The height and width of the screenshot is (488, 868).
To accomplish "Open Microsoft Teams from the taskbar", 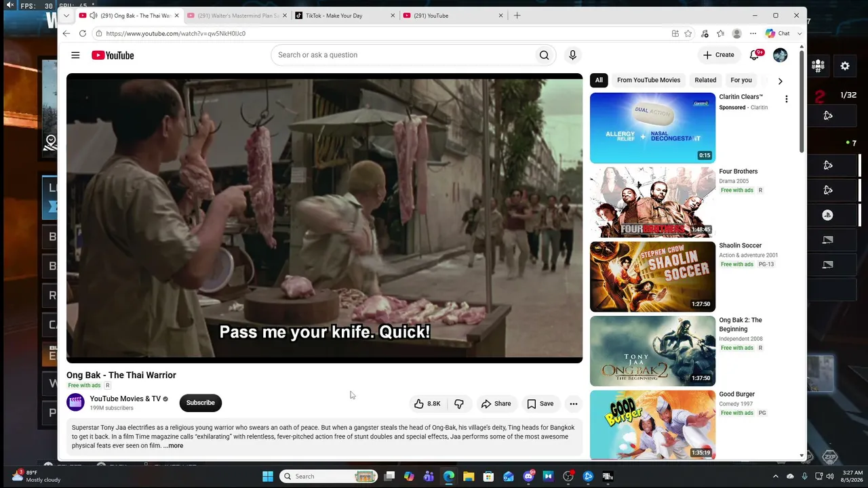I will (x=429, y=476).
